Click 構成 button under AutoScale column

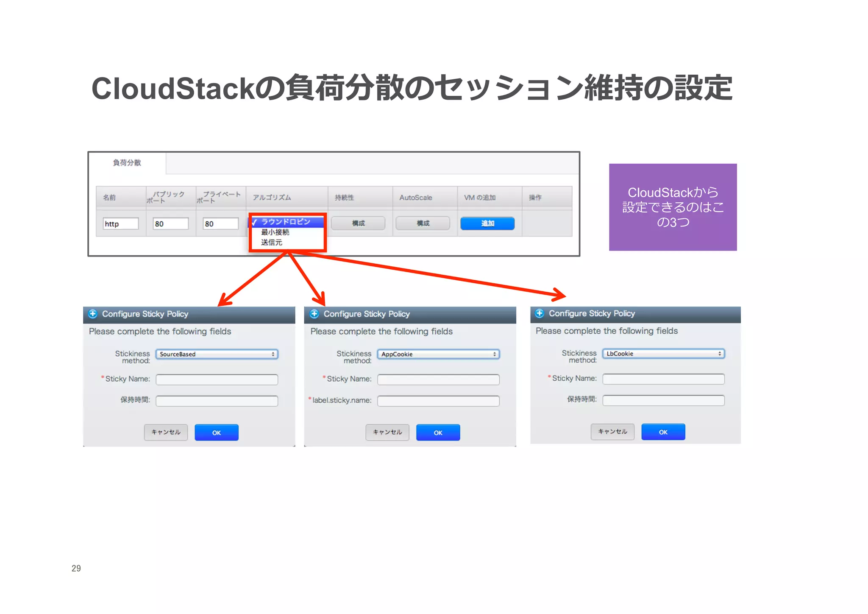pyautogui.click(x=423, y=223)
